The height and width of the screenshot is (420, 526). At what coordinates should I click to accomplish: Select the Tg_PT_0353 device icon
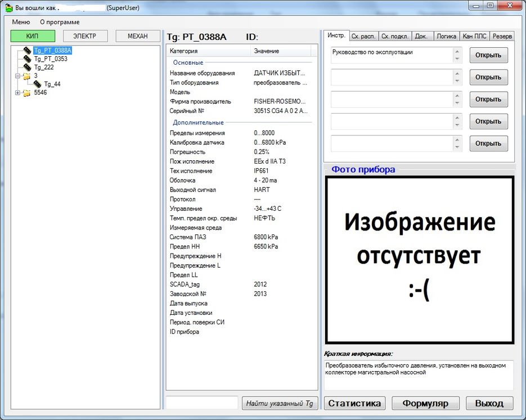click(27, 59)
